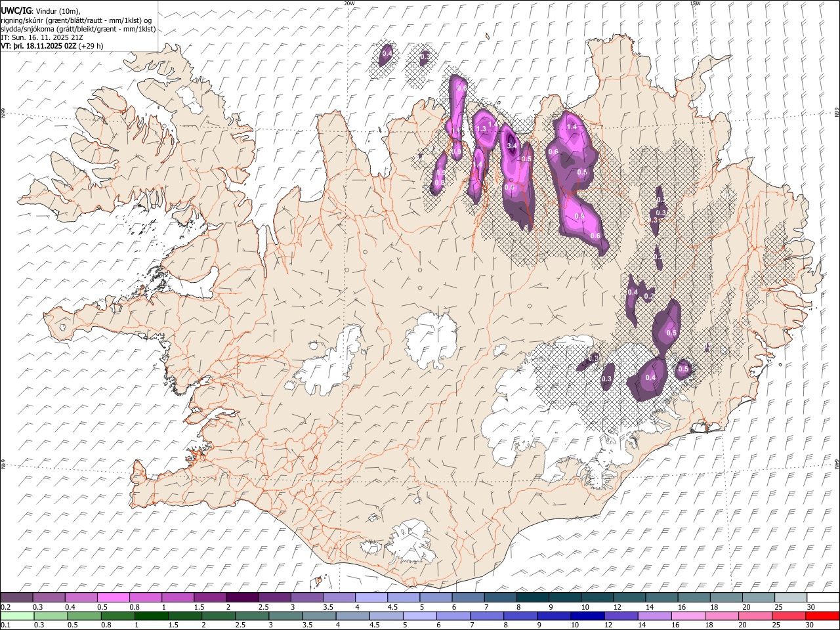Click the '(+29 h)' forecast offset text
This screenshot has height=630, width=840.
[x=91, y=47]
